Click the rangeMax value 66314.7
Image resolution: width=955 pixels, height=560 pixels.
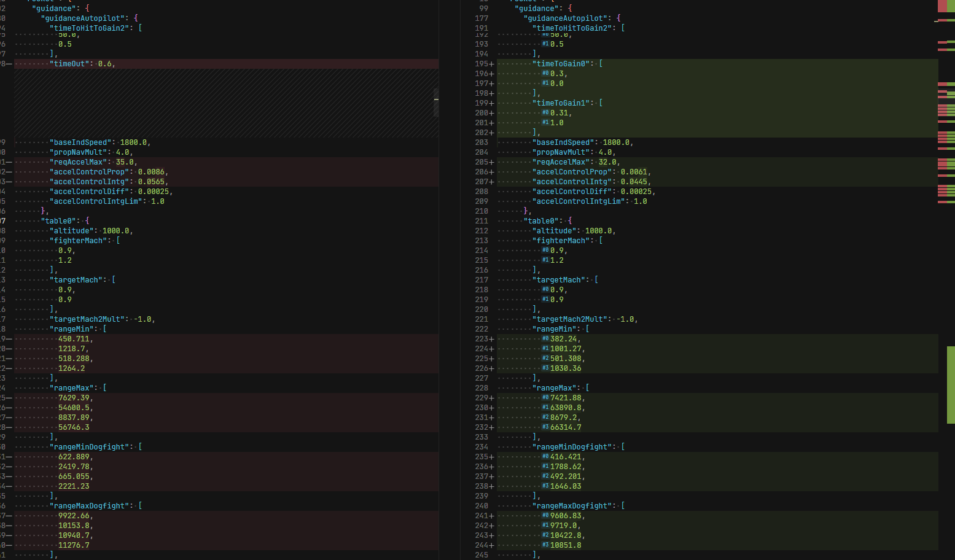click(x=566, y=427)
